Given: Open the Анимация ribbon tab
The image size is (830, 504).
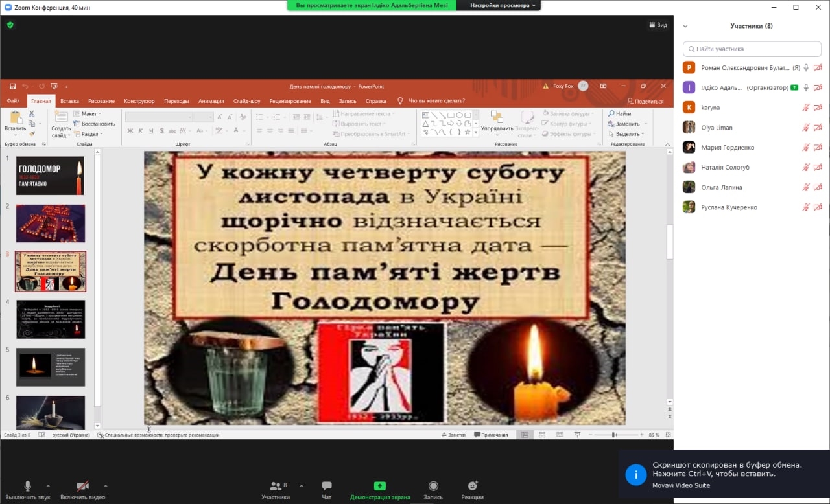Looking at the screenshot, I should point(211,101).
